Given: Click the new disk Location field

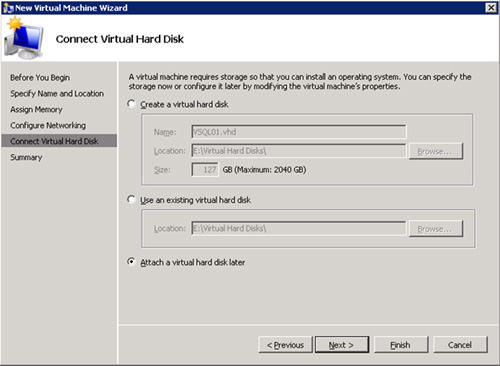Looking at the screenshot, I should [x=299, y=151].
